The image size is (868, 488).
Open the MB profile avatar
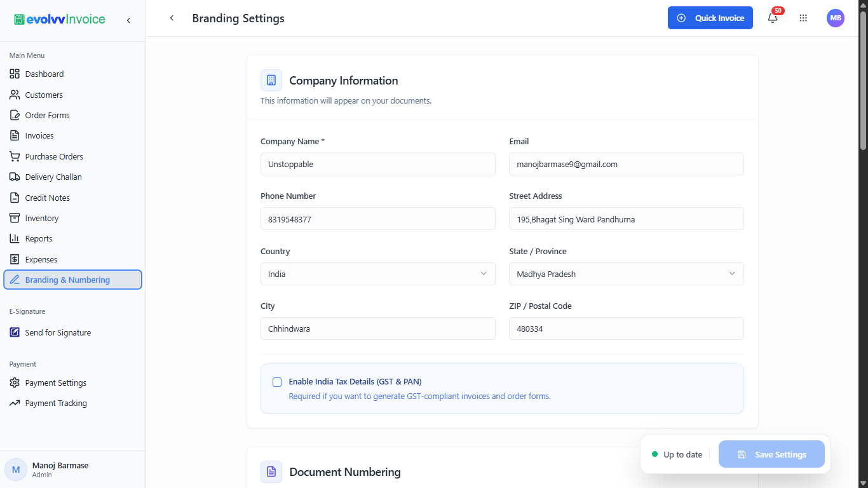pos(836,18)
